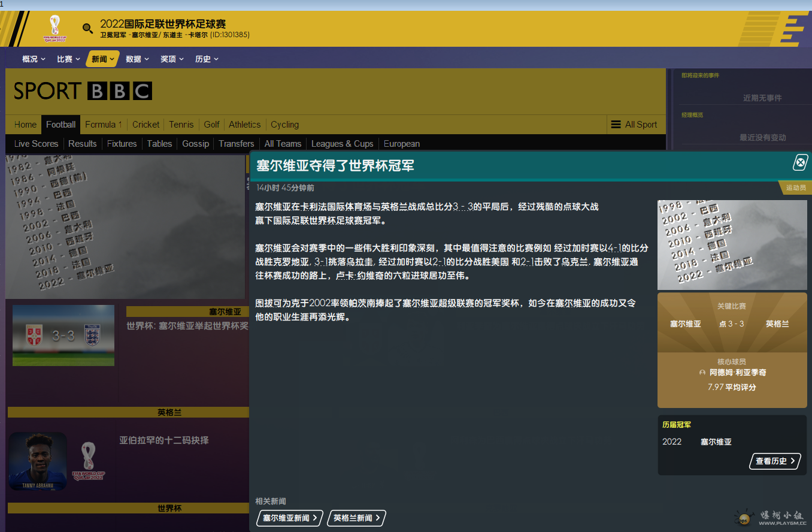Click 近期无事件 text in sidebar

(x=762, y=98)
